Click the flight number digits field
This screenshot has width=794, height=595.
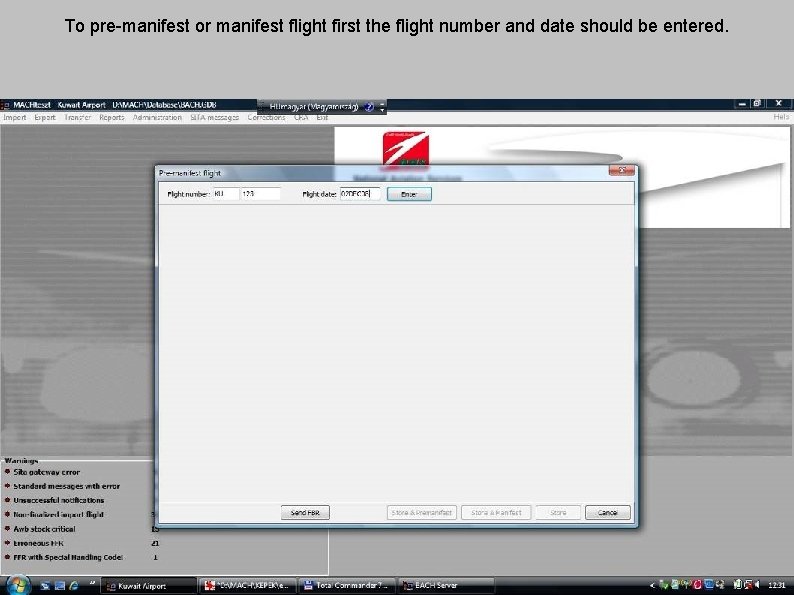click(x=260, y=194)
